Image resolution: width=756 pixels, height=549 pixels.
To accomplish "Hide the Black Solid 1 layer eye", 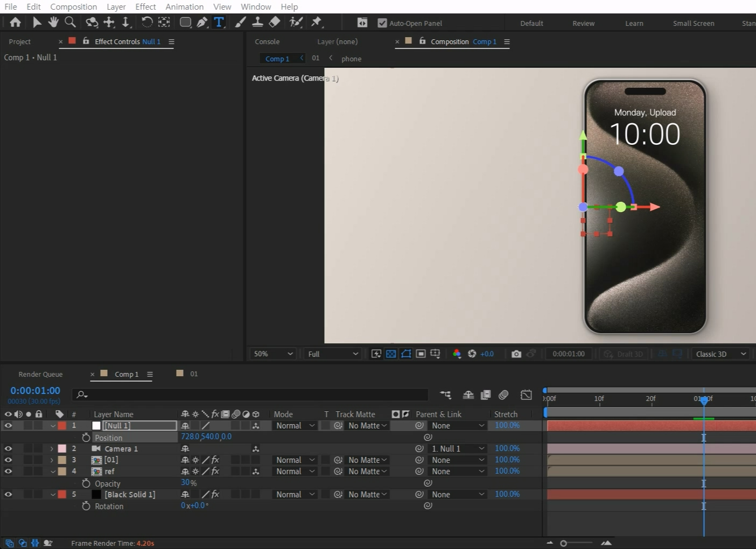I will coord(8,494).
